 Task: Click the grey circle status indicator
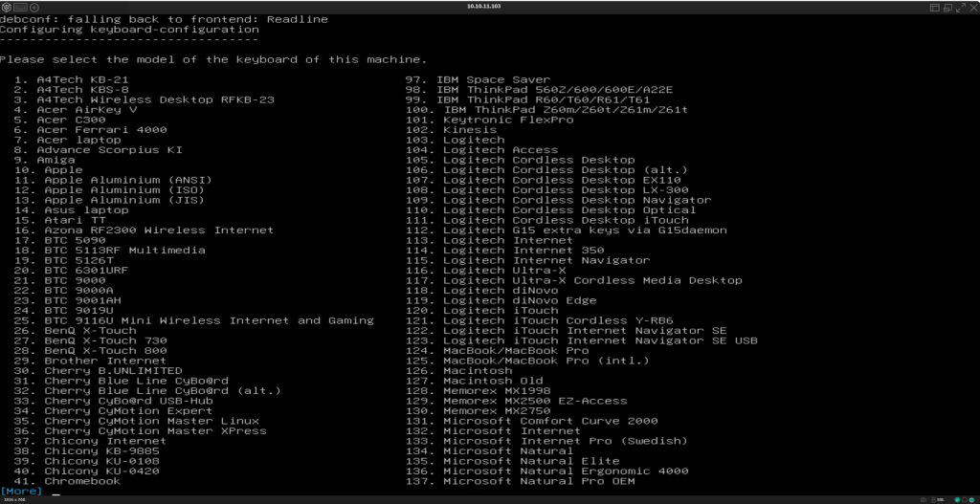(x=965, y=499)
